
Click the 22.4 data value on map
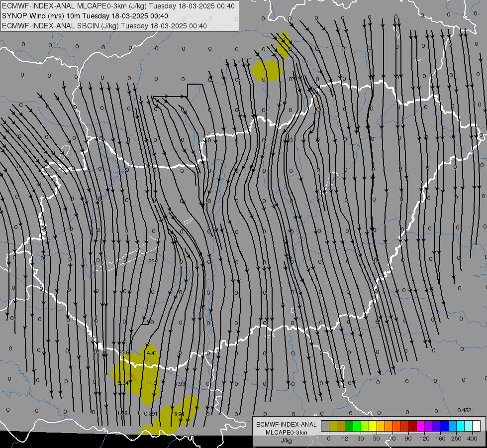(153, 261)
